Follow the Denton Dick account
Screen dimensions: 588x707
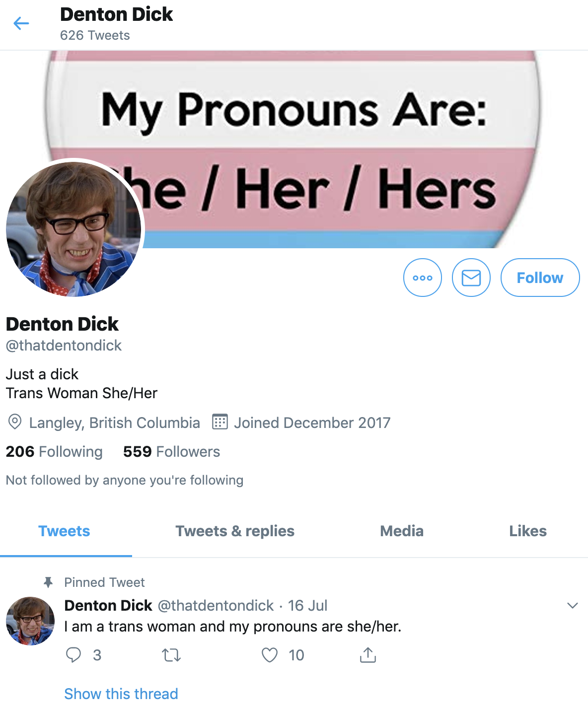coord(540,278)
